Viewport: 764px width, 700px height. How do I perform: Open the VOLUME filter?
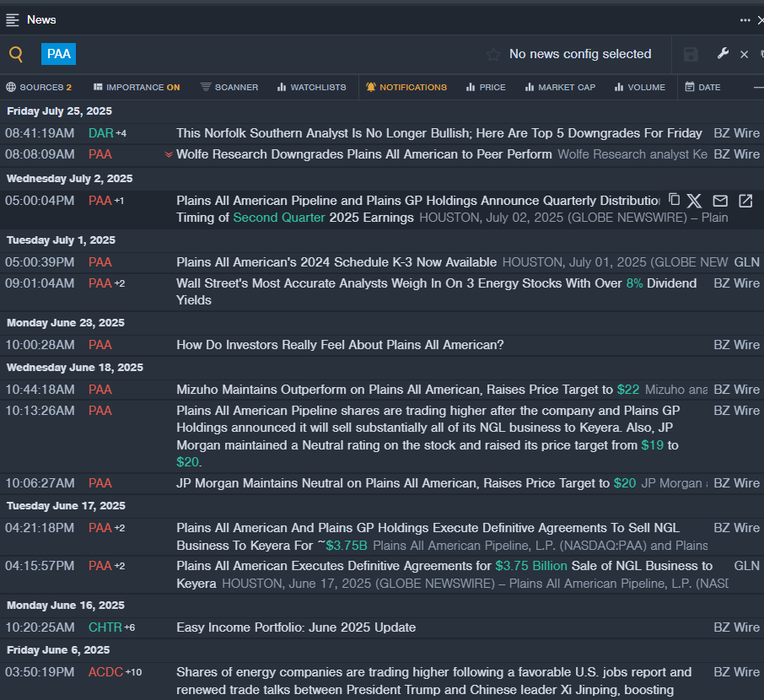[x=640, y=87]
